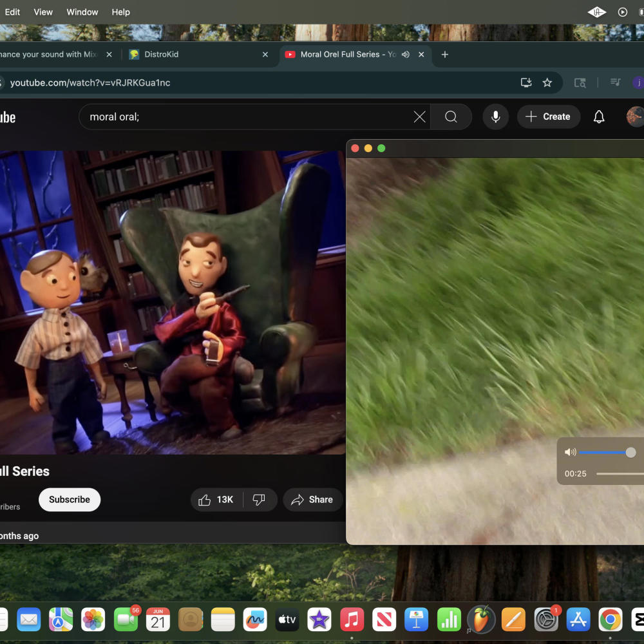Click the Moral Orel video player frame
Viewport: 644px width, 644px height.
(x=173, y=302)
